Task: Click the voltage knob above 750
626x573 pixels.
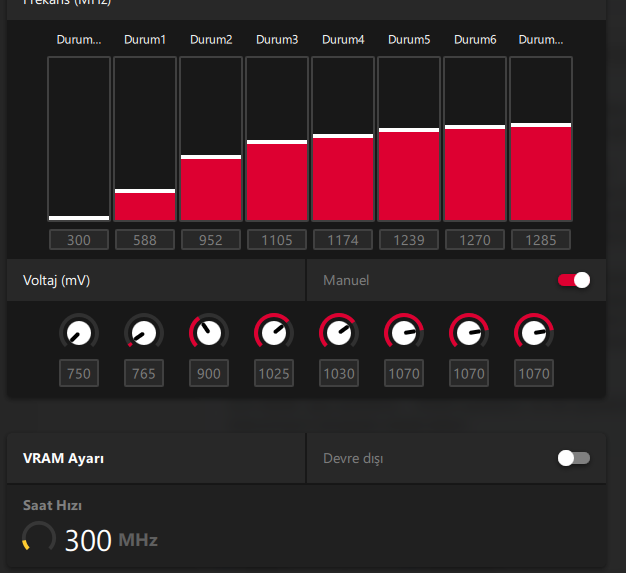Action: coord(79,332)
